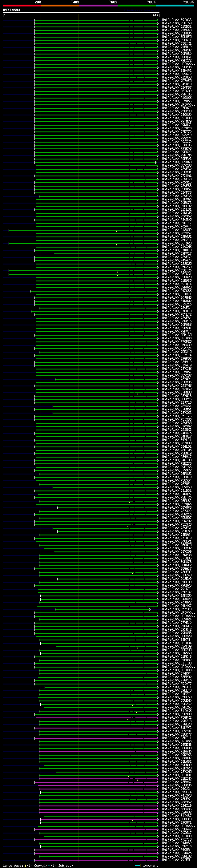Select the UniRef100_P34919 label
The image size is (197, 868).
pos(176,362)
